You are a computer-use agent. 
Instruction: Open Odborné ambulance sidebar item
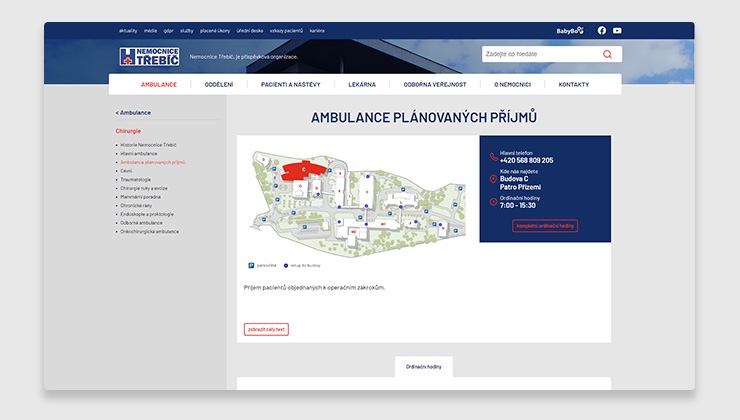(x=141, y=223)
